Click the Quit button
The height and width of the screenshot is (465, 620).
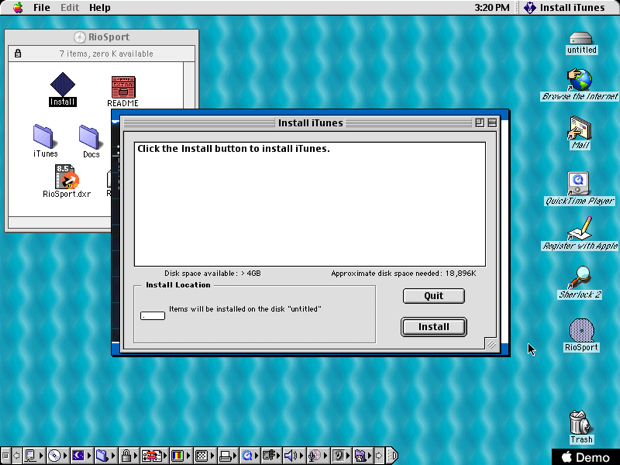(433, 296)
